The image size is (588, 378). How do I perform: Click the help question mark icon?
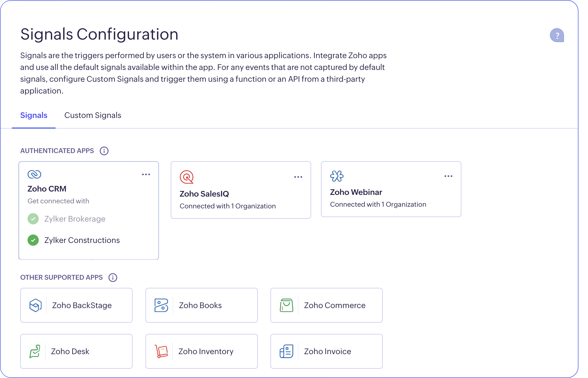point(557,35)
